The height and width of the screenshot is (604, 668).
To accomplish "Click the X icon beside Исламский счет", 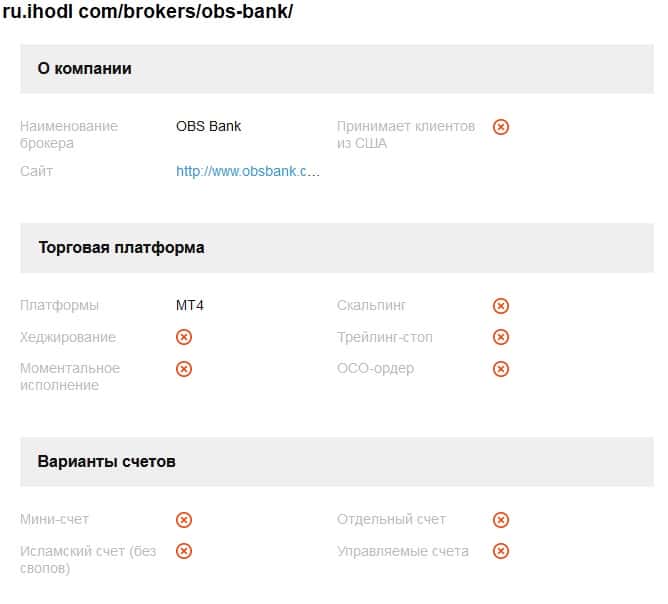I will (x=184, y=551).
